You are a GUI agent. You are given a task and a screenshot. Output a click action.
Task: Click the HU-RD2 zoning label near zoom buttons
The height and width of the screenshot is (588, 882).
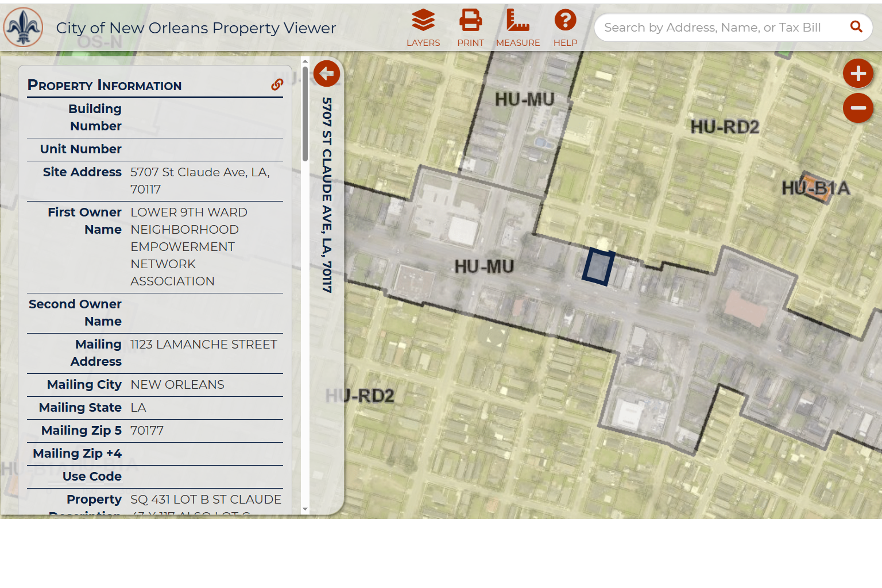pyautogui.click(x=725, y=127)
